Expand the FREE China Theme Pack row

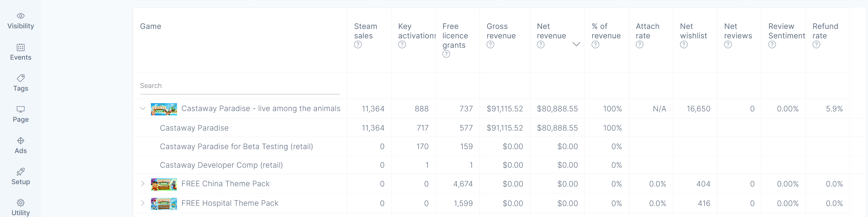pos(143,184)
